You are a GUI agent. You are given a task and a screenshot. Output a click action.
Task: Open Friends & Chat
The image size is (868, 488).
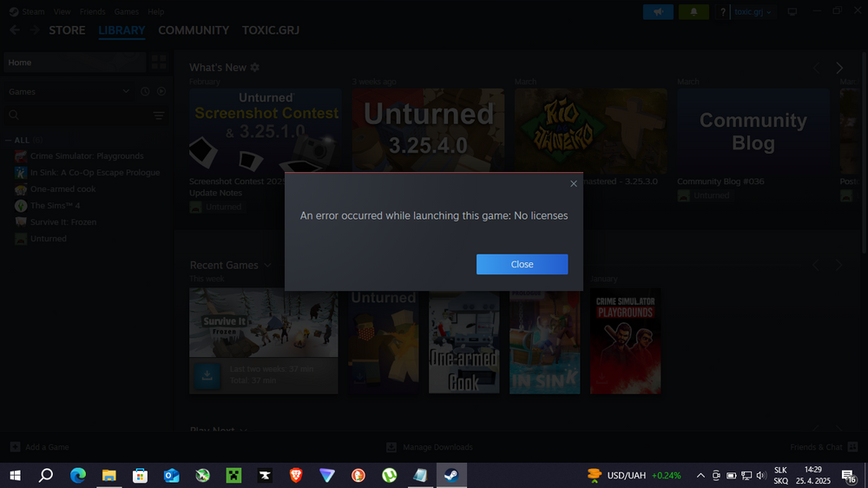(824, 447)
